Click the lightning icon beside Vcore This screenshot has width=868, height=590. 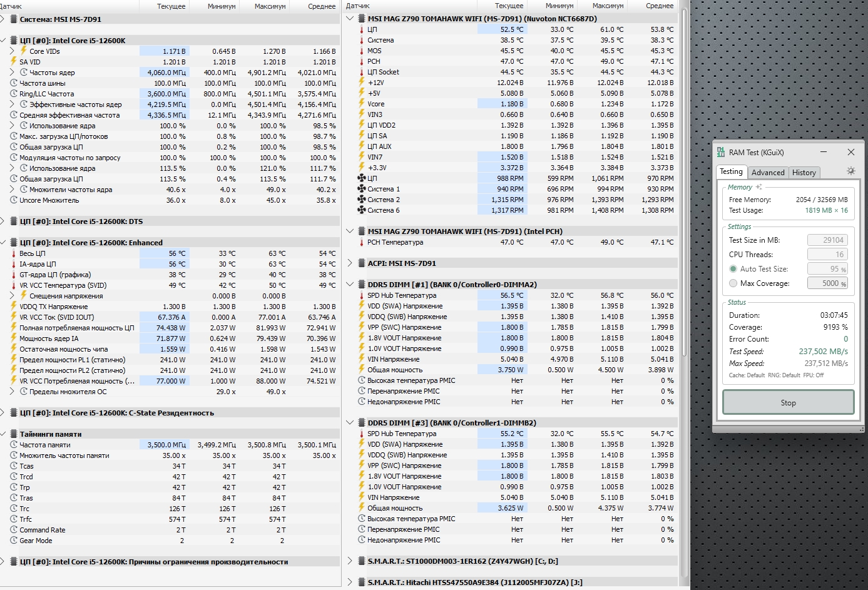click(x=362, y=103)
